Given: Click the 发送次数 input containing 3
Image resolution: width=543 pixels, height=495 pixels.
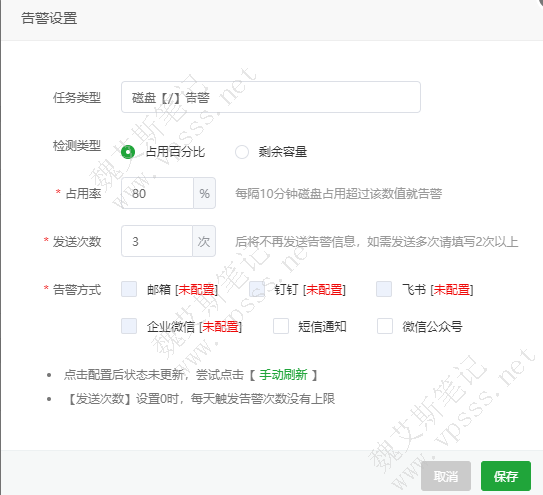Looking at the screenshot, I should click(157, 241).
